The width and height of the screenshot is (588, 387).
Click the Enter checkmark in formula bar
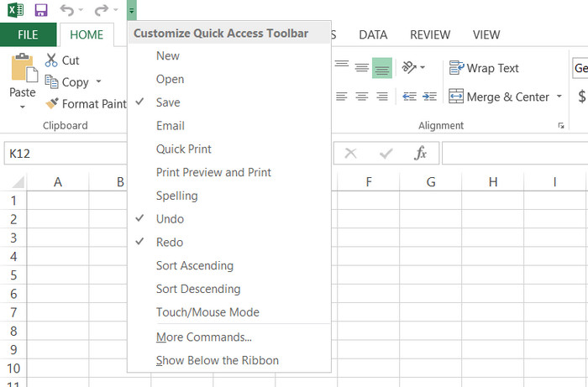(386, 154)
